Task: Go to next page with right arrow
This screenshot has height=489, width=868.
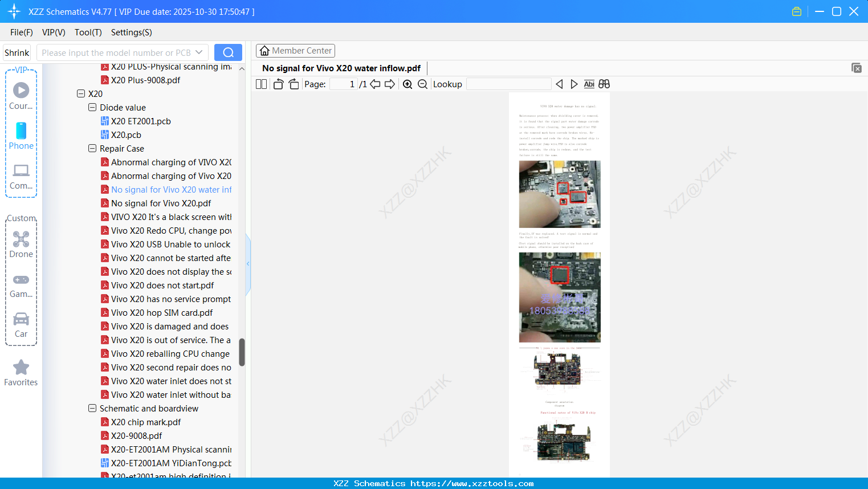Action: point(390,84)
